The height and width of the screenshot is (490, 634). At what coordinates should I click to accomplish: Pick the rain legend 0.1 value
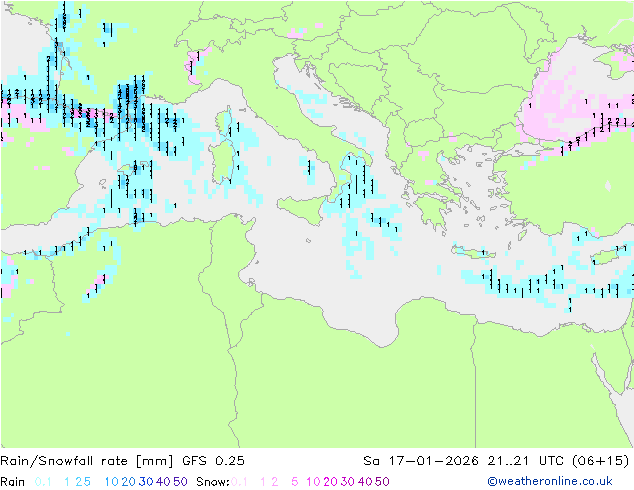(x=43, y=482)
